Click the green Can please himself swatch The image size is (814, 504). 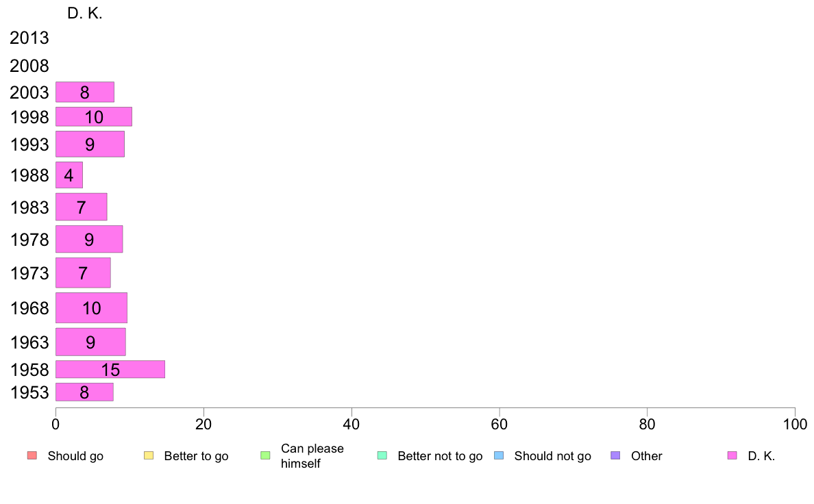tap(265, 456)
